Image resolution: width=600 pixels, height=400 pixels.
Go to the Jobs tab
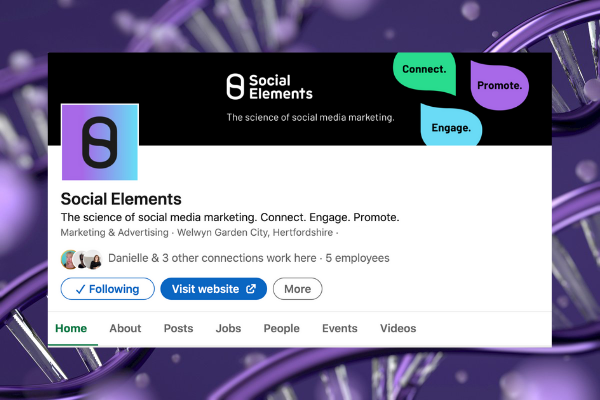(228, 328)
